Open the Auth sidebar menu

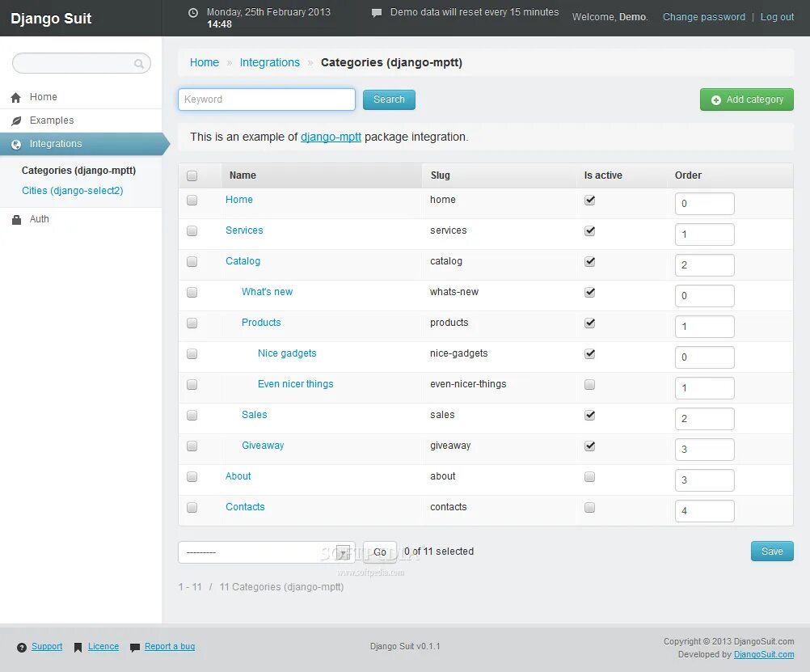click(x=81, y=219)
